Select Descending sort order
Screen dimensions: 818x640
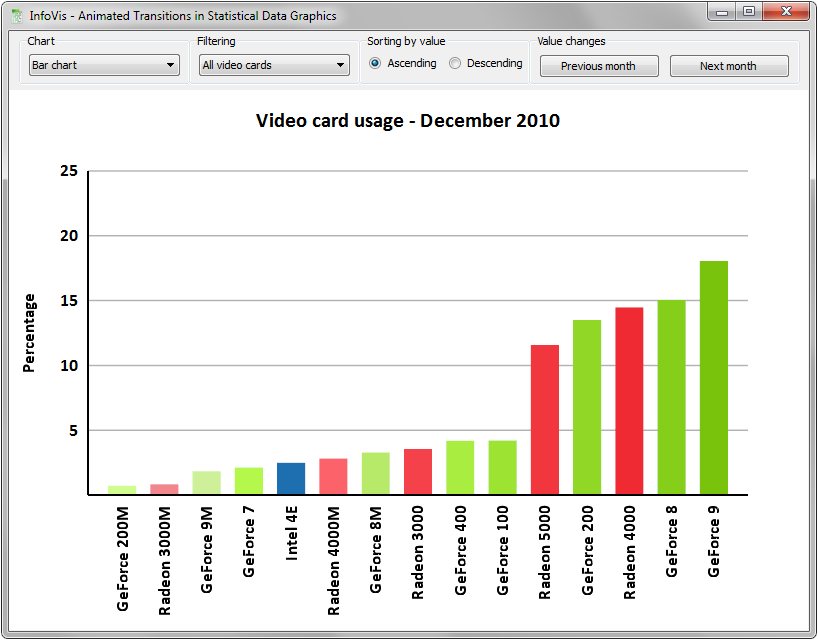pos(486,63)
